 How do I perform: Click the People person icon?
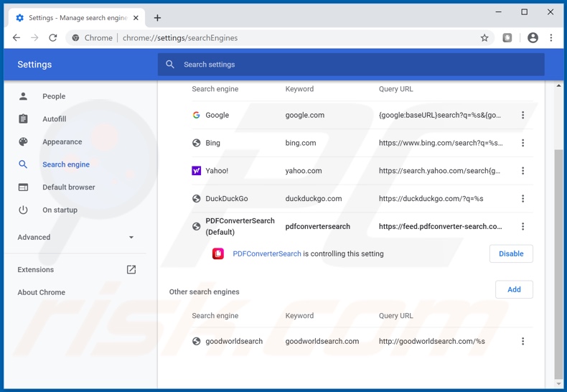23,96
